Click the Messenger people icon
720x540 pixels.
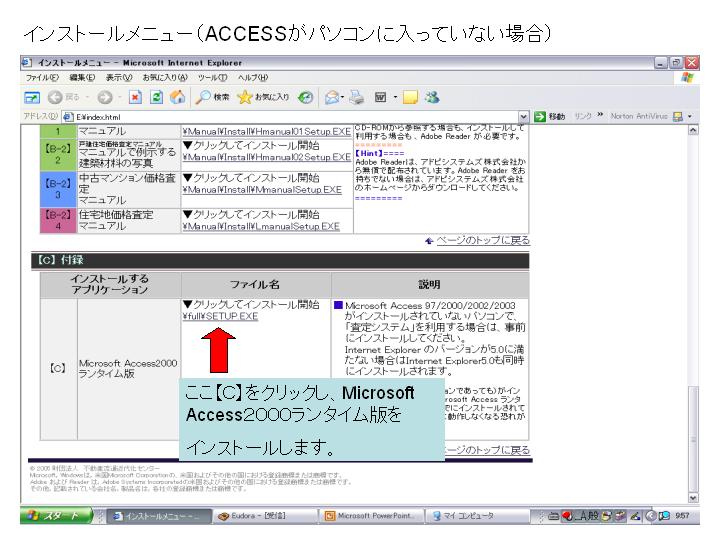click(432, 97)
